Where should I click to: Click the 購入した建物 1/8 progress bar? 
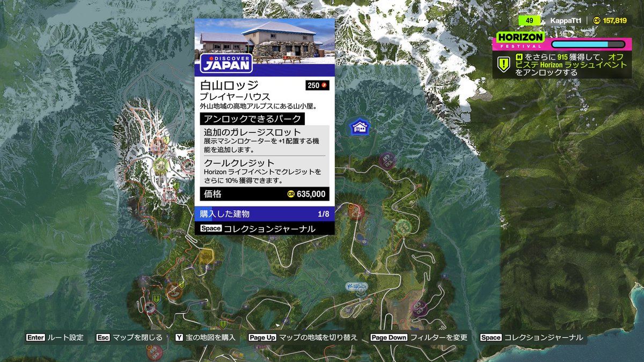click(265, 214)
